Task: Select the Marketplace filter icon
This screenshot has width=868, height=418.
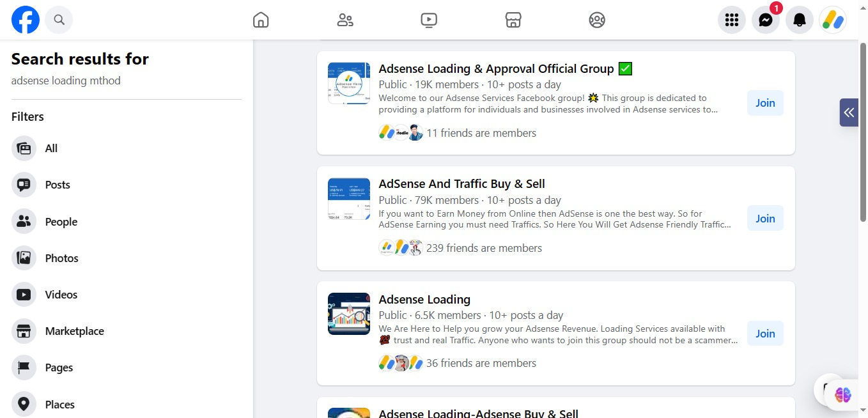Action: click(x=24, y=331)
